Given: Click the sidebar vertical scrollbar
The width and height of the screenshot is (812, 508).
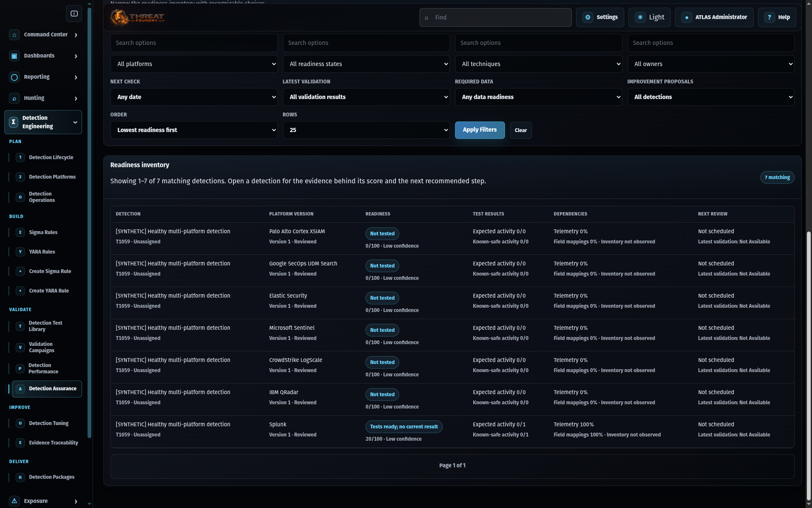Looking at the screenshot, I should 89,223.
